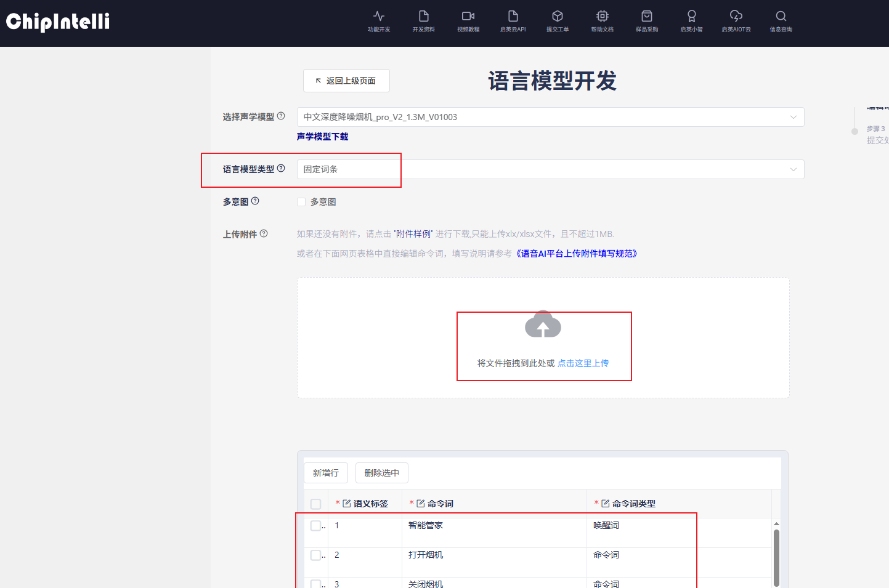Enable the 多意图 checkbox
This screenshot has width=889, height=588.
pos(301,202)
